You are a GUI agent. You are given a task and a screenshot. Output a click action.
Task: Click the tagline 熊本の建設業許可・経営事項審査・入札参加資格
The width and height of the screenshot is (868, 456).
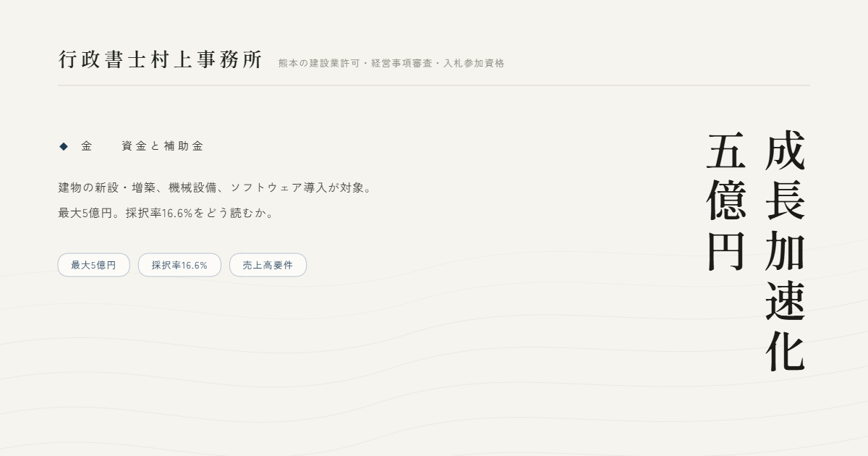(391, 63)
